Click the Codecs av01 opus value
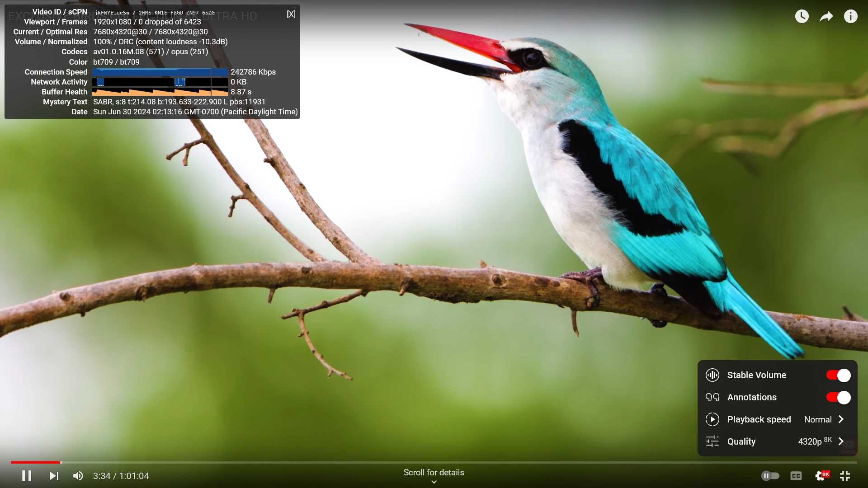868x488 pixels. 151,52
